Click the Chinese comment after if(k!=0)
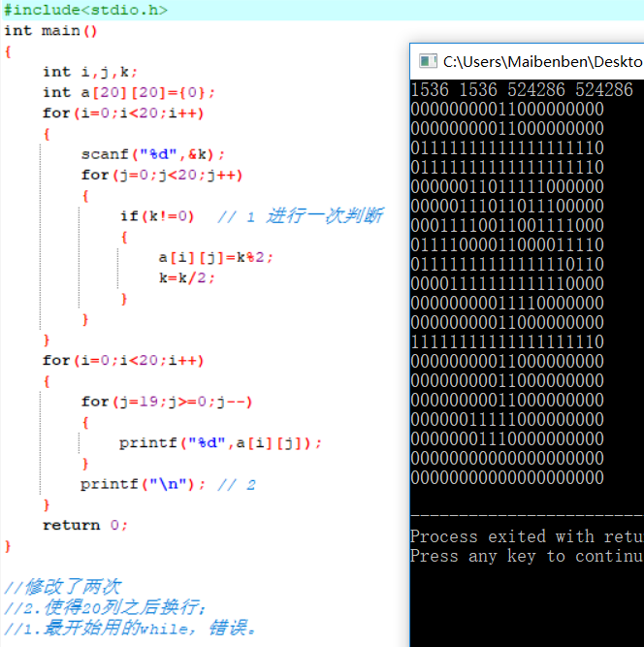Viewport: 644px width, 647px height. [299, 216]
